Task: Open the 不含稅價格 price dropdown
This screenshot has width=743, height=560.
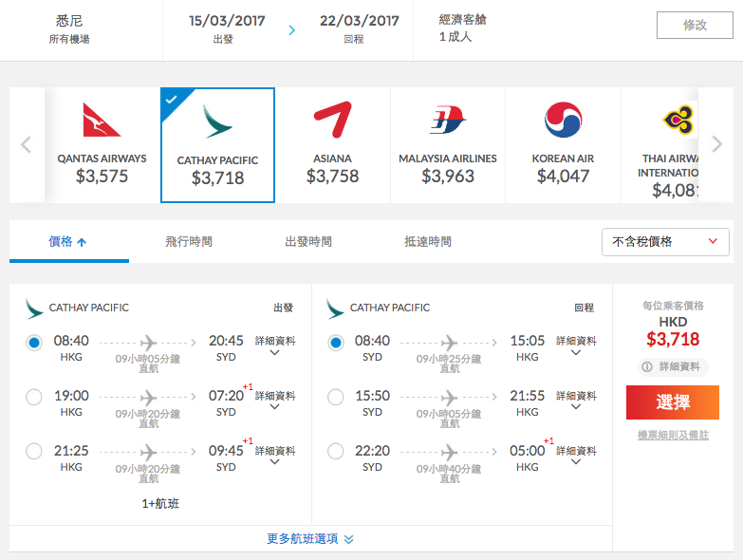Action: [665, 242]
